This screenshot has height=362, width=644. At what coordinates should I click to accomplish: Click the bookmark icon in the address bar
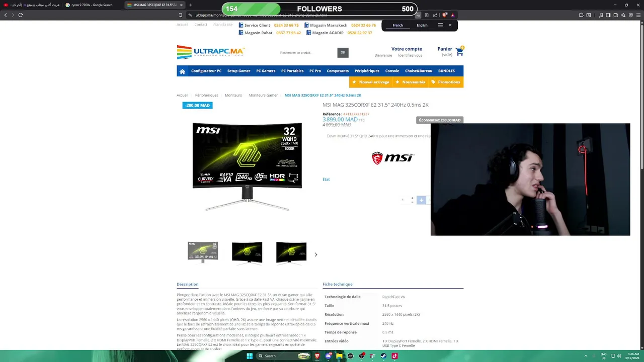[180, 15]
